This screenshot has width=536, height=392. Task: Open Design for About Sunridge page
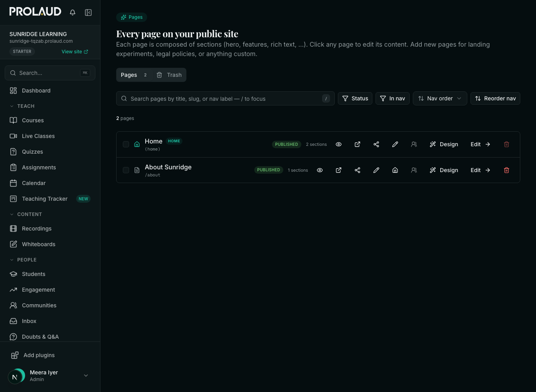[x=444, y=170]
